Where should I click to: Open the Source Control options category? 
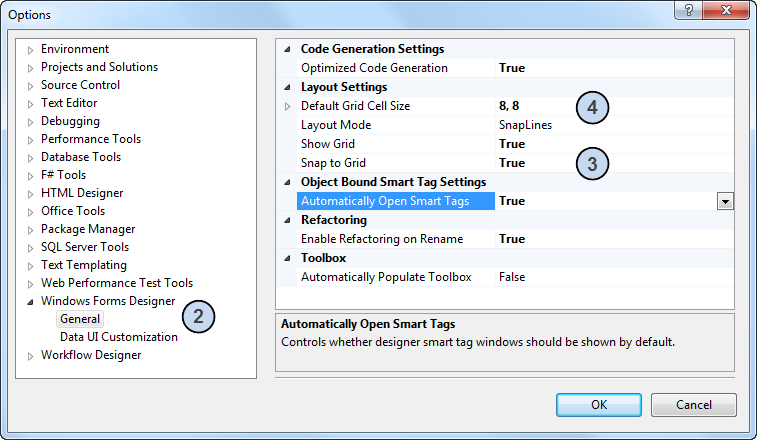click(80, 85)
